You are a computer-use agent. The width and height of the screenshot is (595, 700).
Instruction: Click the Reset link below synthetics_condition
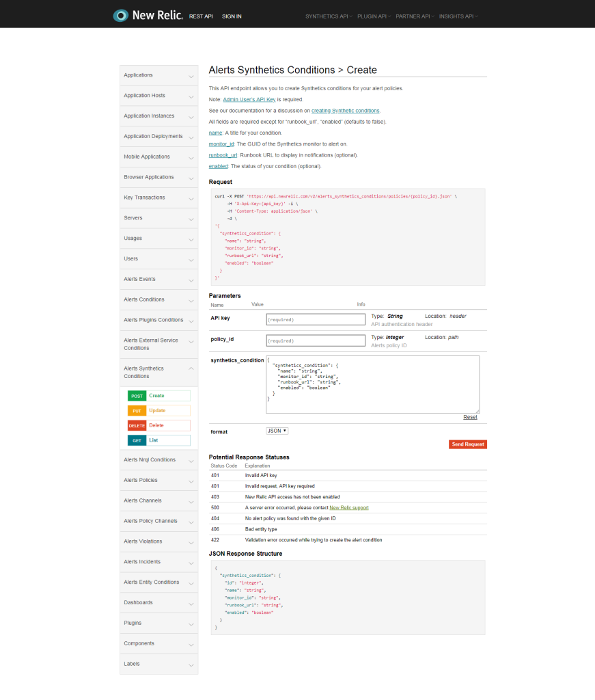pos(470,416)
